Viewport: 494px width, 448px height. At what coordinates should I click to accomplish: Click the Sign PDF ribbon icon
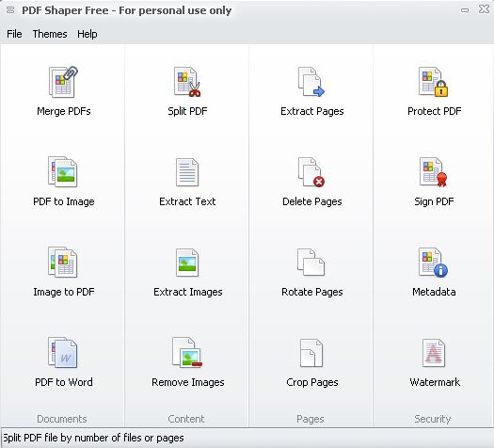tap(433, 172)
